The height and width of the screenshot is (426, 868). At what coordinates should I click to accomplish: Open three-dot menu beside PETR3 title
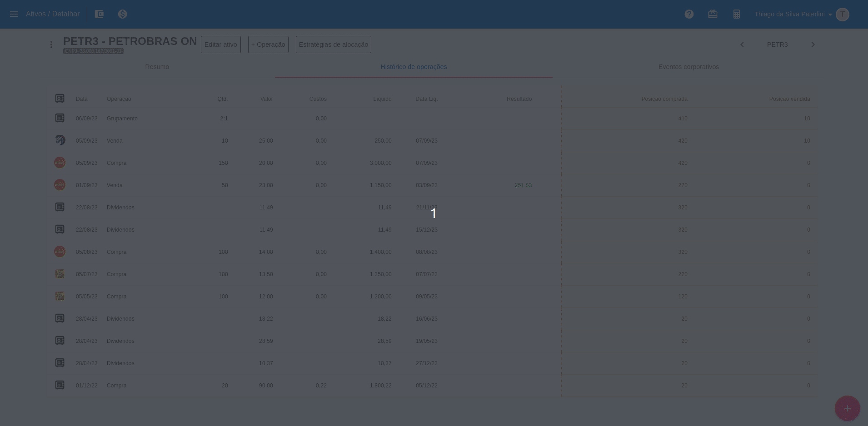[51, 45]
